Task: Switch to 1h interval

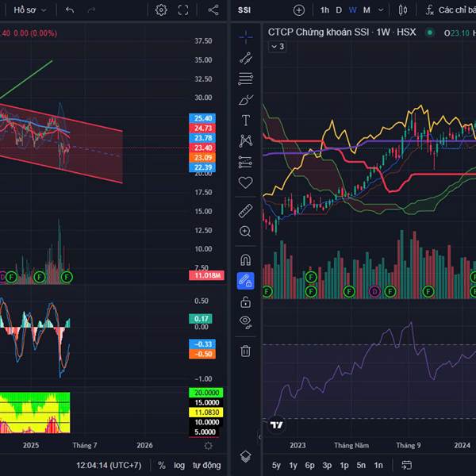Action: (324, 10)
